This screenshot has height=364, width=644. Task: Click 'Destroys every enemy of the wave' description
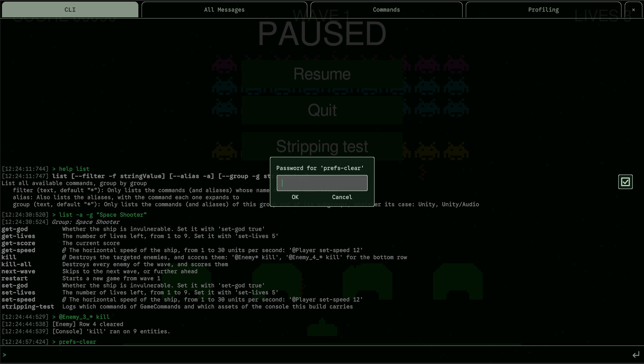tap(145, 264)
